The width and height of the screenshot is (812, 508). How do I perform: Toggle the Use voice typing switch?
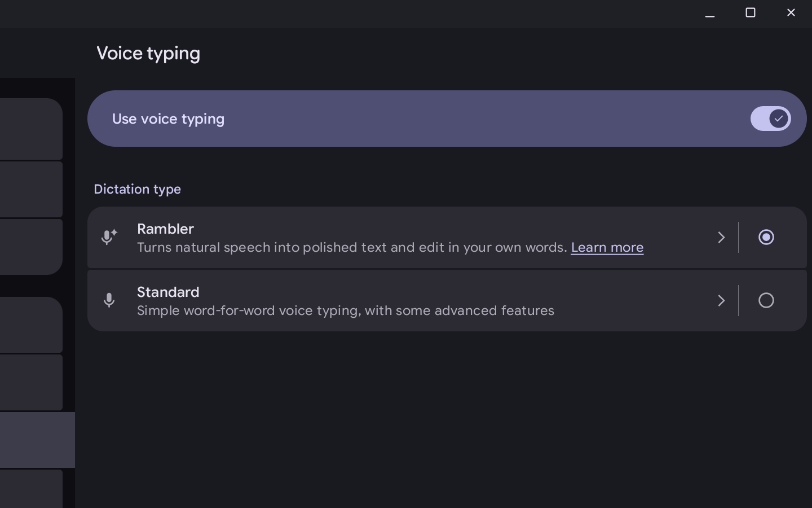[x=770, y=119]
